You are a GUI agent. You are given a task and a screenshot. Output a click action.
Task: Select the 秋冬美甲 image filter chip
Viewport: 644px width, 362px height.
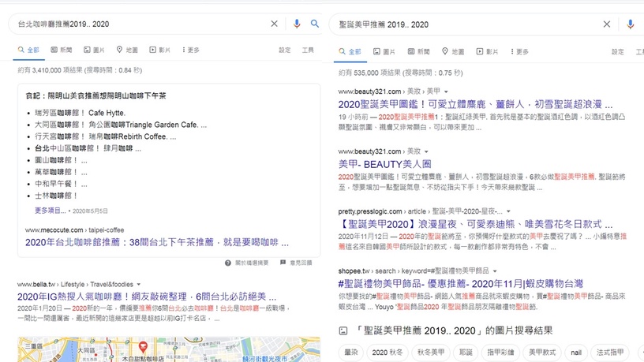pyautogui.click(x=431, y=353)
